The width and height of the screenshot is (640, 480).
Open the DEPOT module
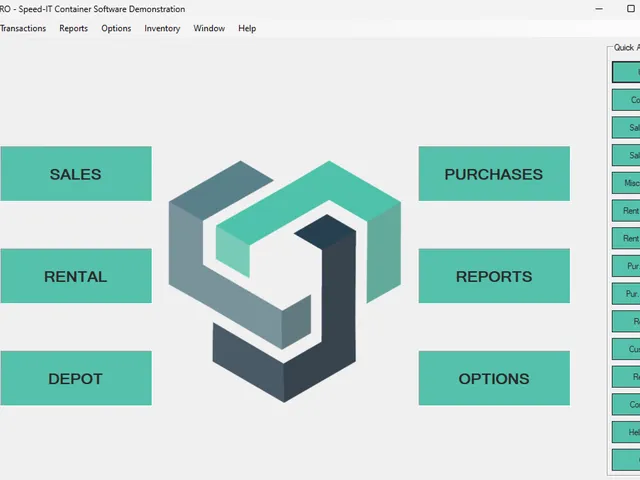76,378
